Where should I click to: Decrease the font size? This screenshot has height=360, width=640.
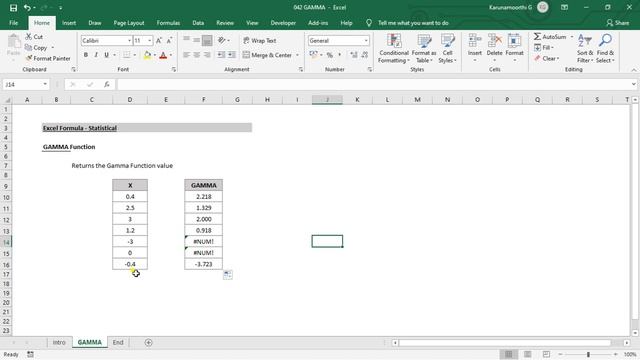pos(169,40)
